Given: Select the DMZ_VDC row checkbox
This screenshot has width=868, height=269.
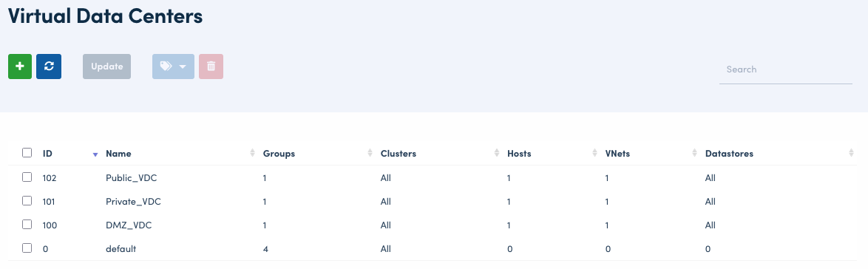Looking at the screenshot, I should [27, 224].
